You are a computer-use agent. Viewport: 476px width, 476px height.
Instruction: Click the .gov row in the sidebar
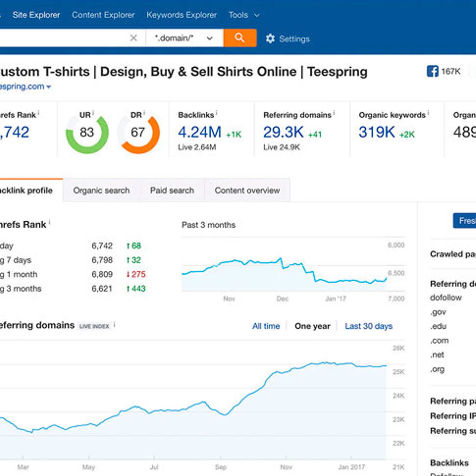[x=438, y=312]
